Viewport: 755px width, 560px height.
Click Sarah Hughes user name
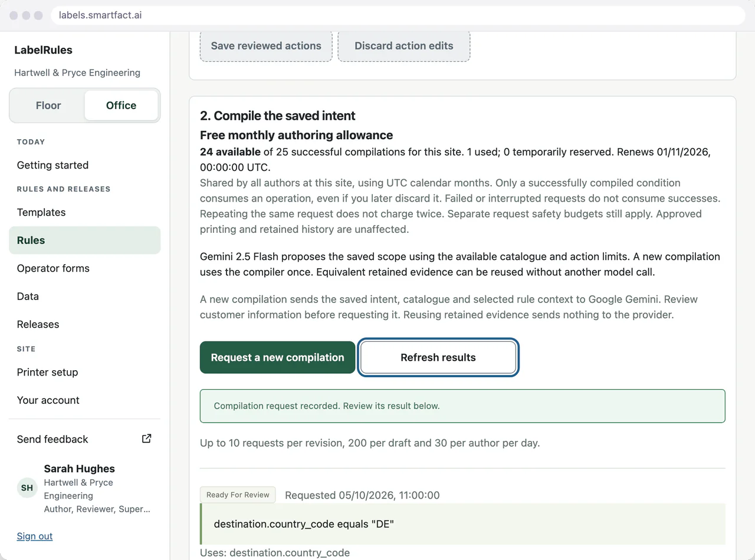80,469
